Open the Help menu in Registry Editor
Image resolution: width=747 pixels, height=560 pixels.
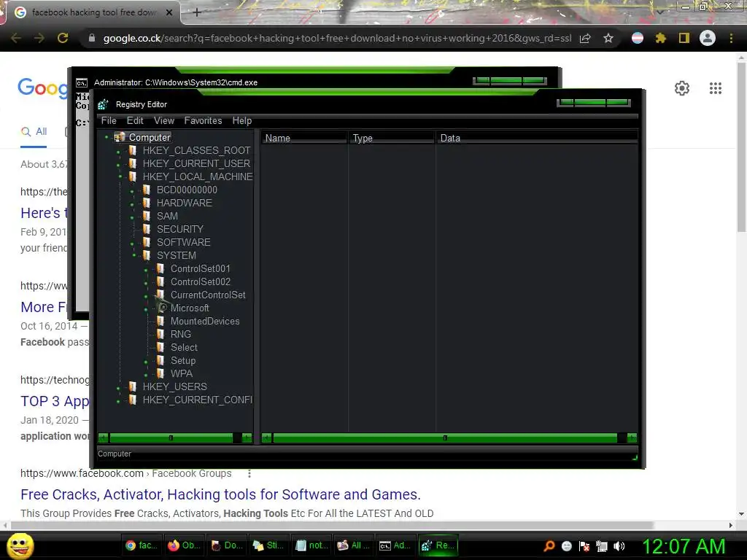[242, 120]
